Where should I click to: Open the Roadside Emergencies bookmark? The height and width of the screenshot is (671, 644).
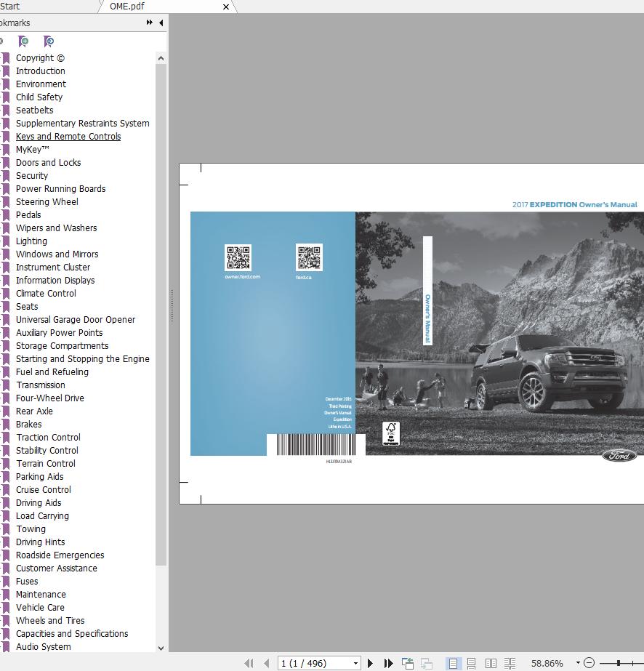[x=60, y=555]
